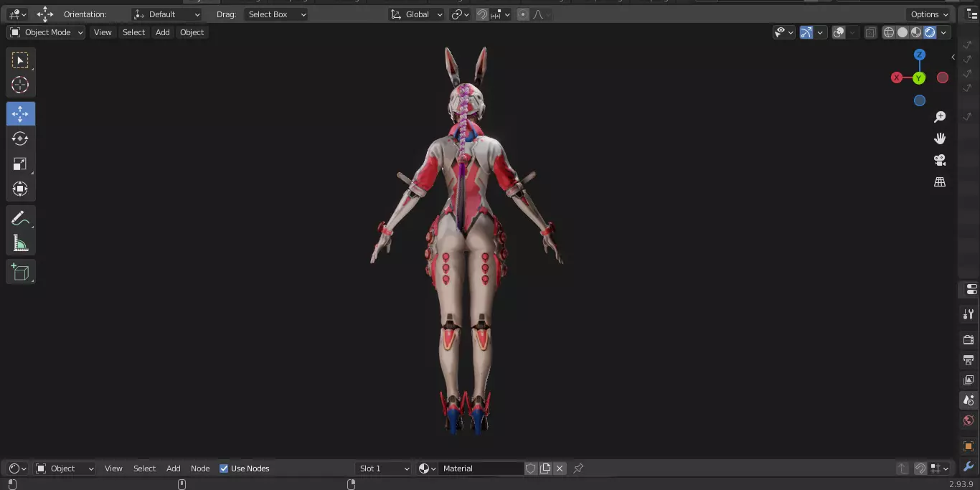Open 3D viewport Select menu
Viewport: 980px width, 490px height.
click(x=133, y=32)
